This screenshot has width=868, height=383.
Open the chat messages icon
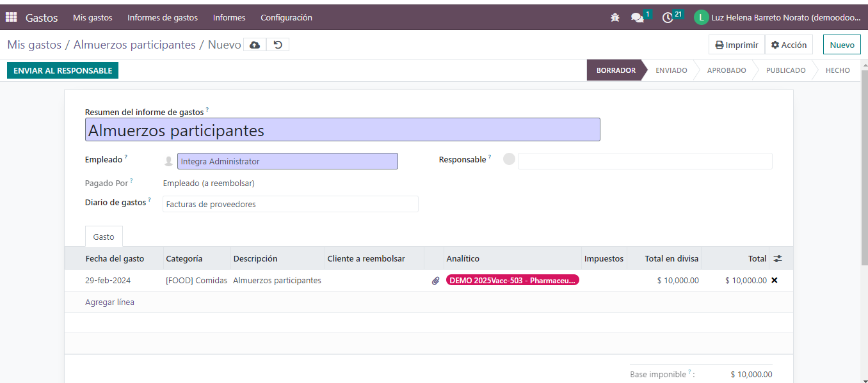638,18
